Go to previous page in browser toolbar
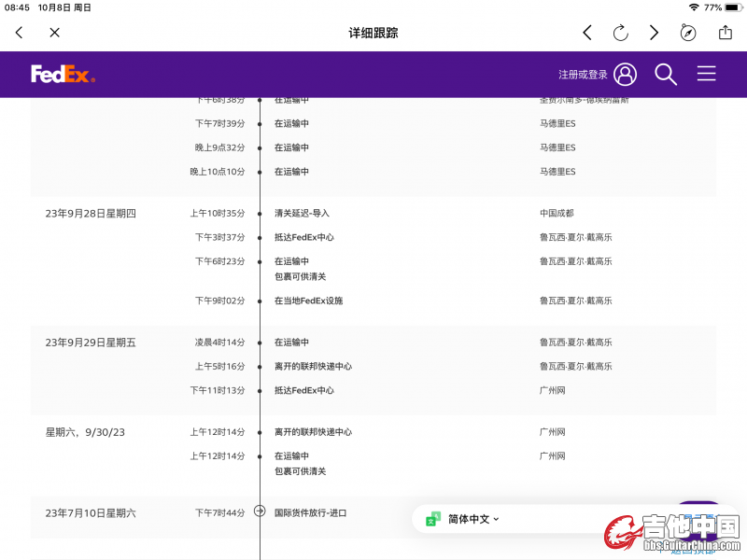 click(x=587, y=33)
